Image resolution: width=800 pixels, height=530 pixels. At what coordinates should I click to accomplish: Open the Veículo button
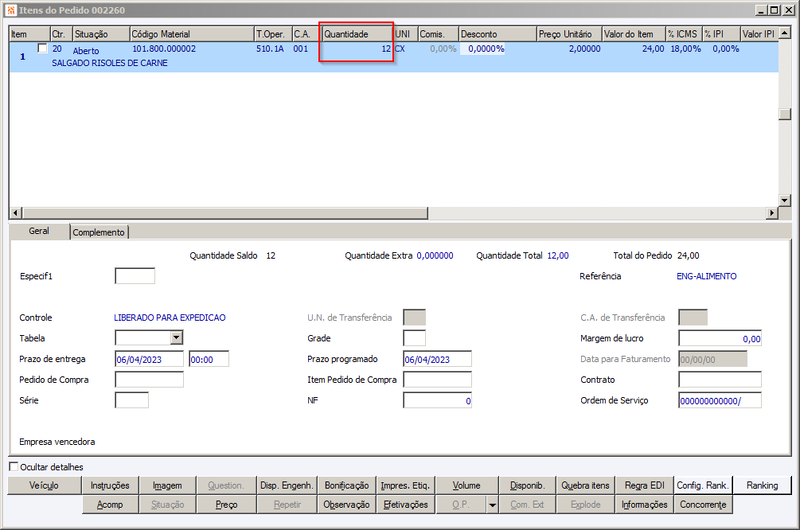click(44, 486)
